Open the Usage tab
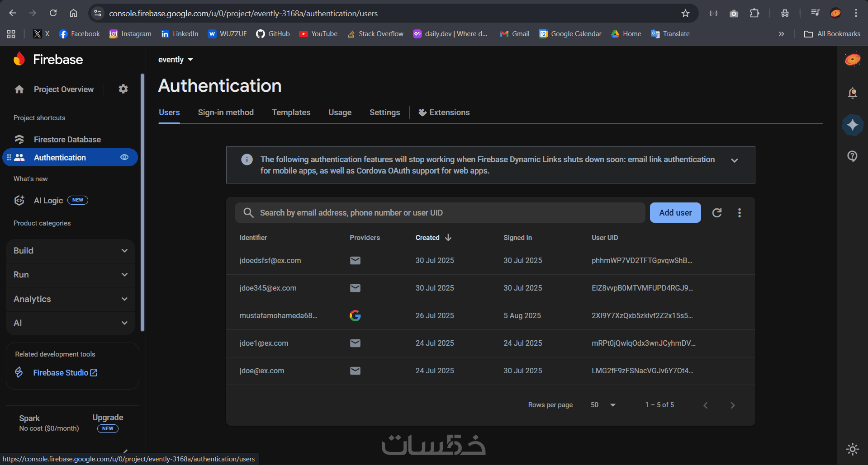Viewport: 868px width, 465px height. (x=340, y=113)
